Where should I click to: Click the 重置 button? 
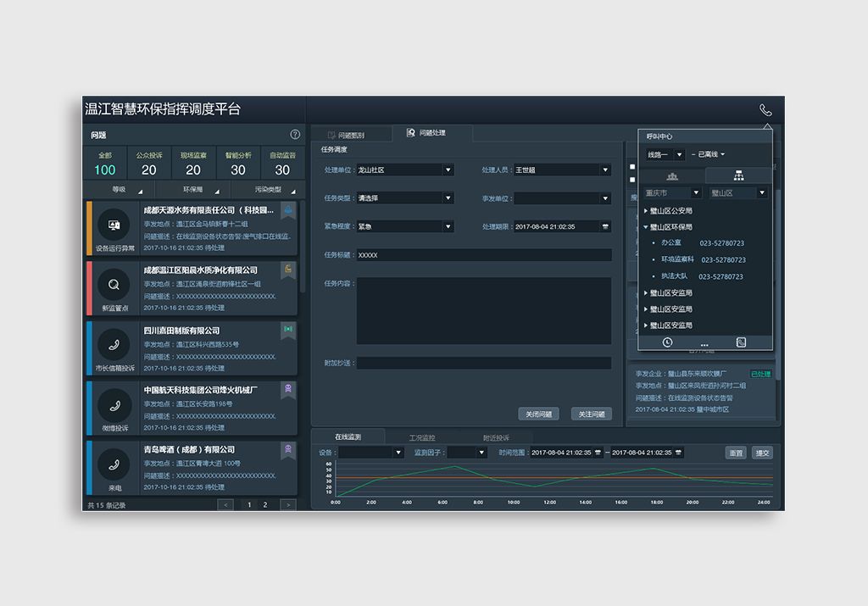tap(736, 453)
